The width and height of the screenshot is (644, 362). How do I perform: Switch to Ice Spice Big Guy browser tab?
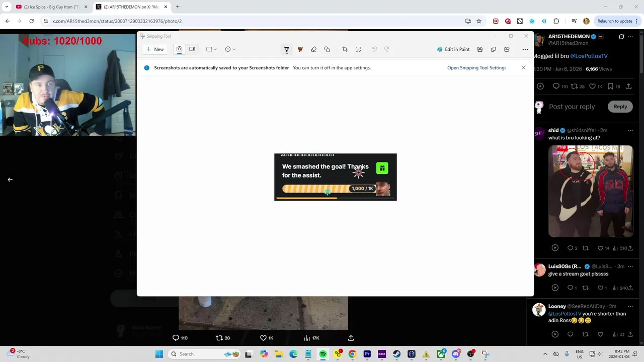[x=50, y=7]
